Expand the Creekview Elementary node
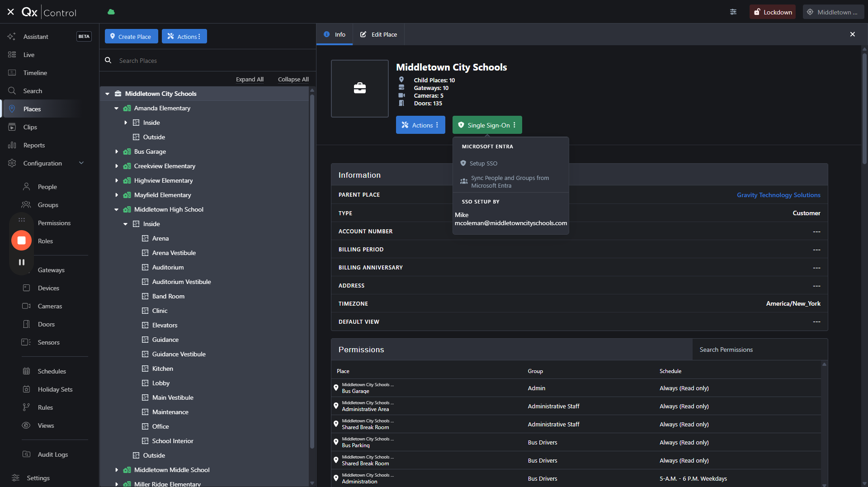 (117, 166)
